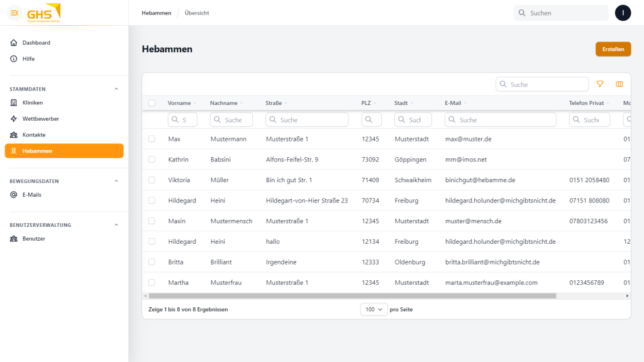Click the Hebammen breadcrumb link

156,13
